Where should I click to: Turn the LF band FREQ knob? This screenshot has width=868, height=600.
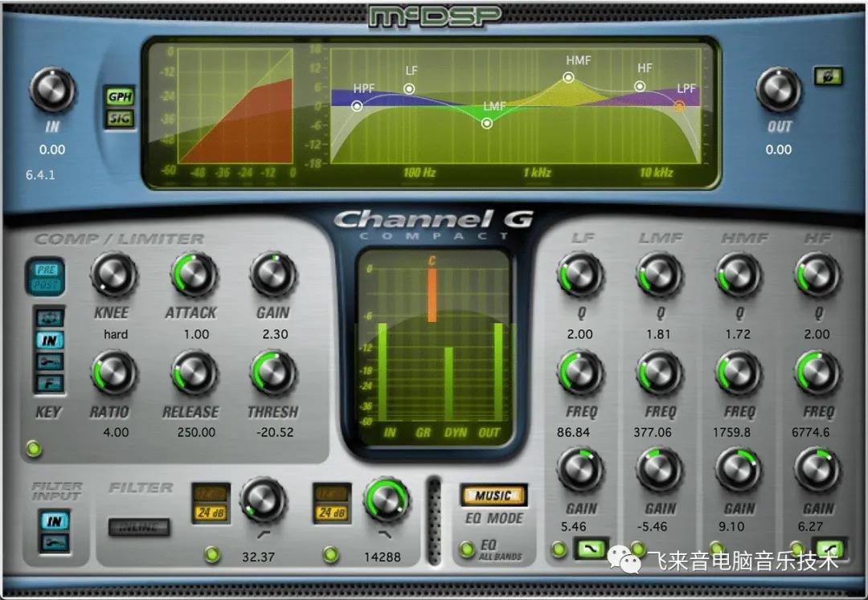click(580, 373)
